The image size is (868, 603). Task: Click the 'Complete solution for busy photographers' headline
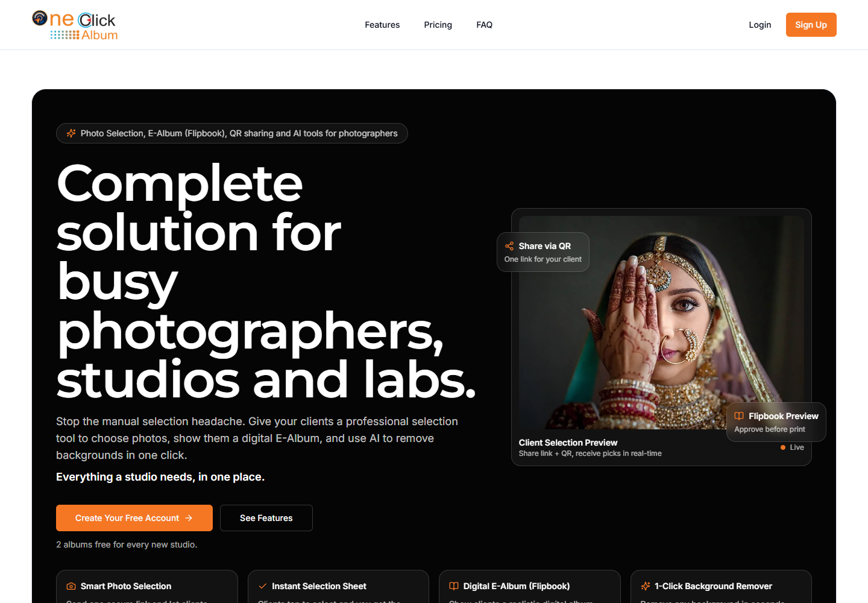point(266,282)
